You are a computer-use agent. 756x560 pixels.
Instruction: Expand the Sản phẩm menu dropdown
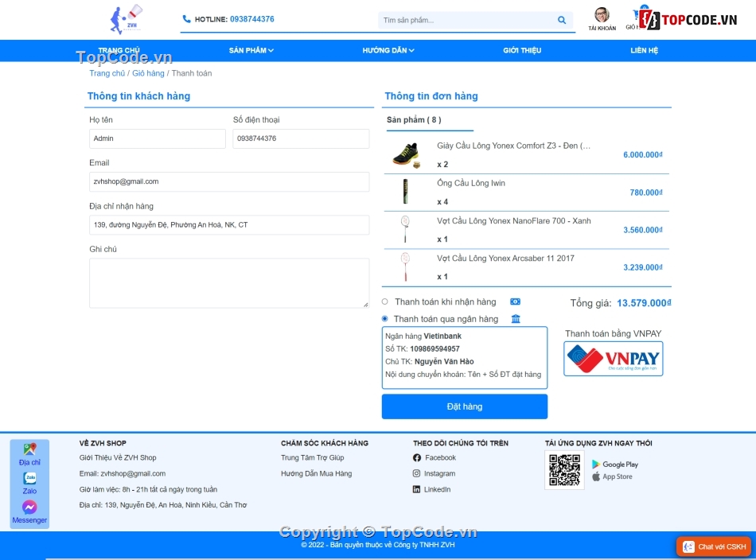tap(251, 50)
